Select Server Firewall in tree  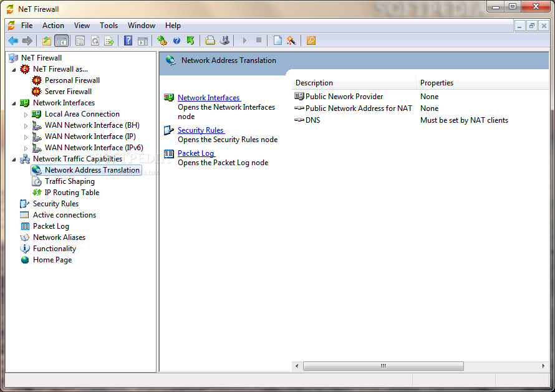(x=68, y=92)
